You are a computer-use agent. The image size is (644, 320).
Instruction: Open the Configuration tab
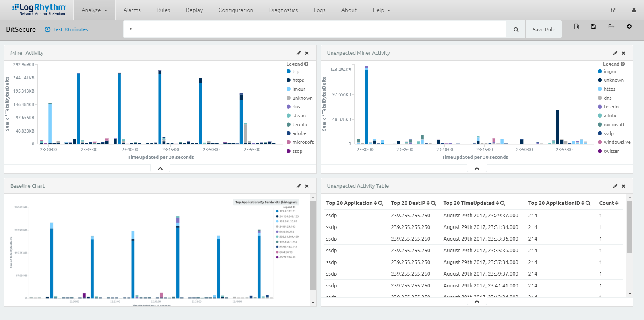tap(236, 10)
